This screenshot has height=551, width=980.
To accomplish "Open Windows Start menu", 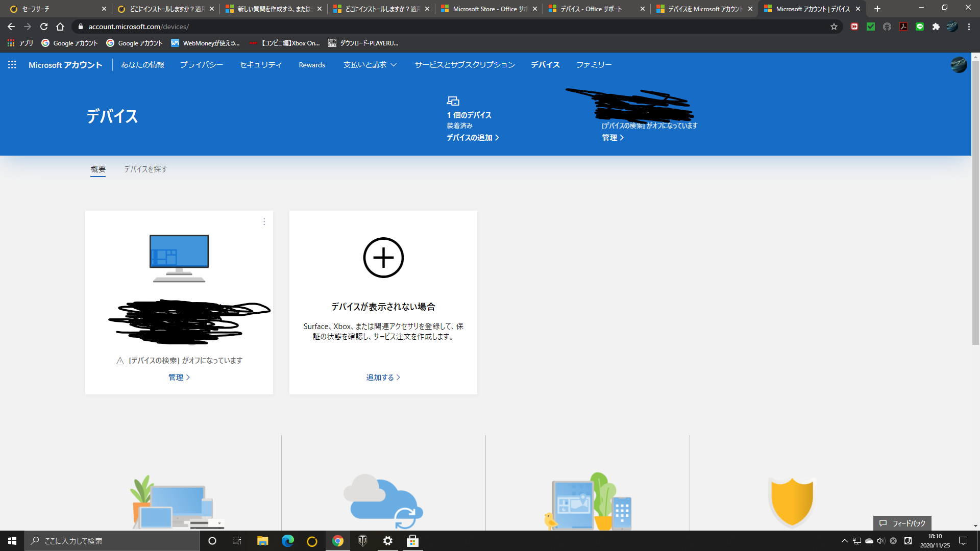I will pos(12,541).
